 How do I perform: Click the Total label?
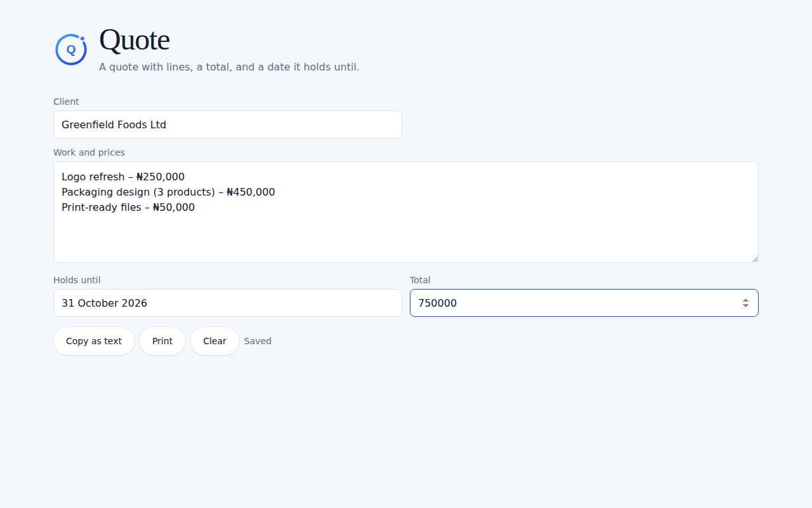[420, 280]
